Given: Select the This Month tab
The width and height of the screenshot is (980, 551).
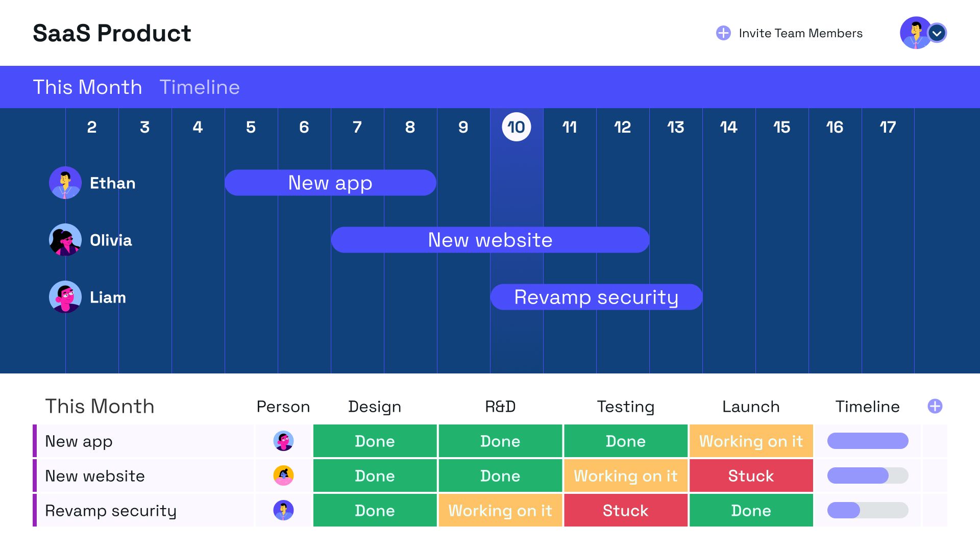Looking at the screenshot, I should (87, 87).
